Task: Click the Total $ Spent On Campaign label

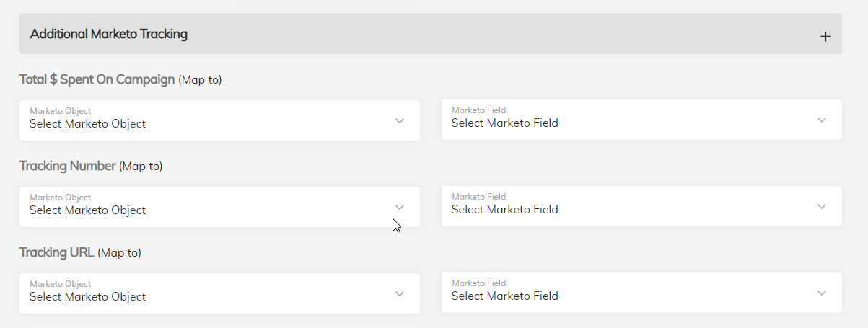Action: (x=97, y=79)
